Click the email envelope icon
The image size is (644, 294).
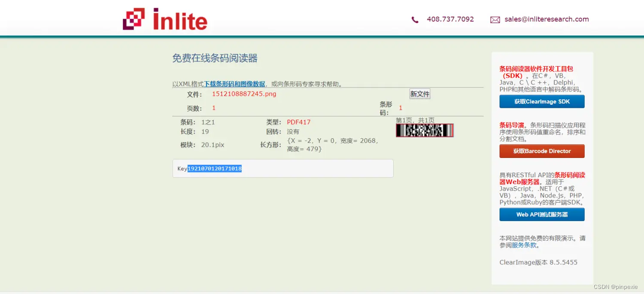(x=495, y=19)
